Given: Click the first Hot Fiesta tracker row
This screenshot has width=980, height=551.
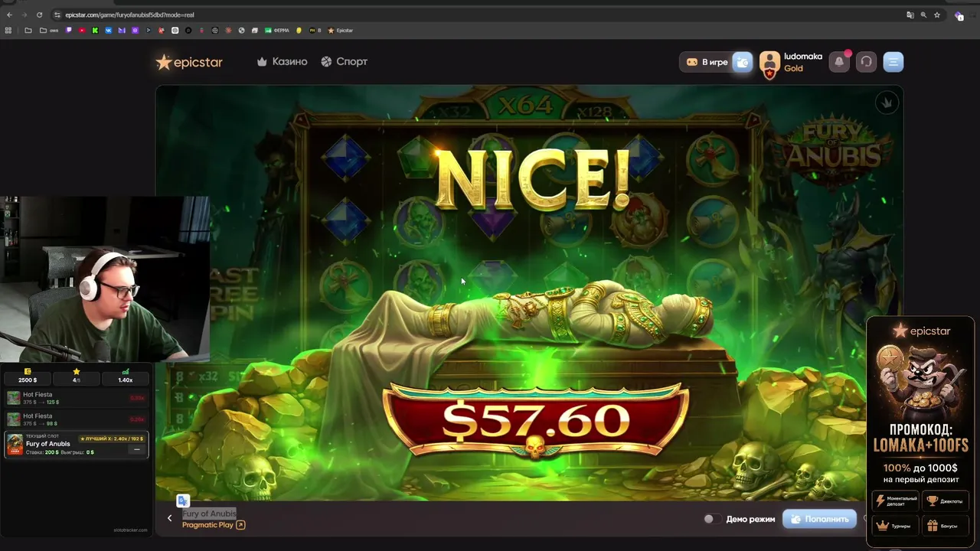Looking at the screenshot, I should [x=77, y=398].
